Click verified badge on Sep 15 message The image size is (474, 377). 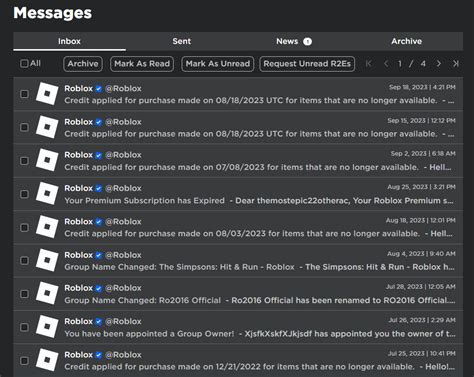click(x=99, y=122)
